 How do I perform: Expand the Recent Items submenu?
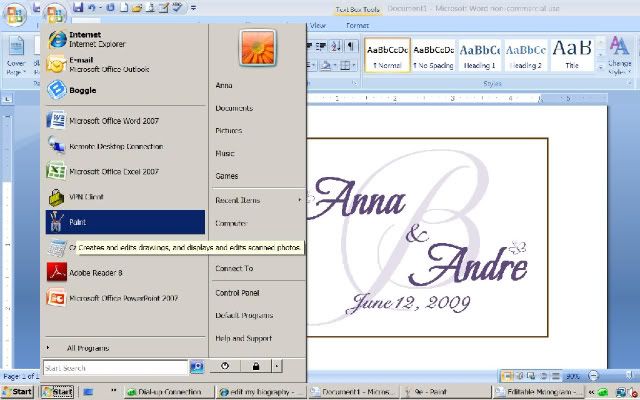(258, 200)
